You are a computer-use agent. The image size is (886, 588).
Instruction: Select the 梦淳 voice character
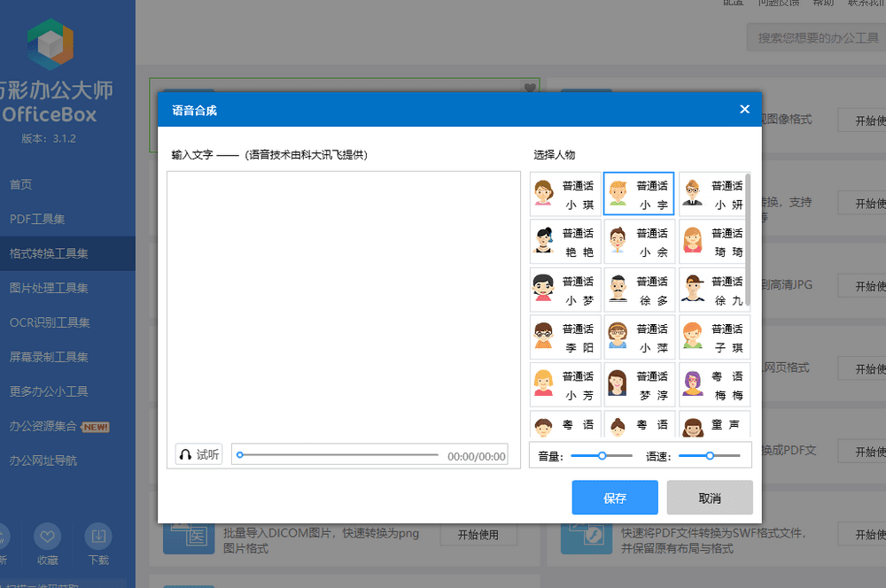click(x=639, y=385)
